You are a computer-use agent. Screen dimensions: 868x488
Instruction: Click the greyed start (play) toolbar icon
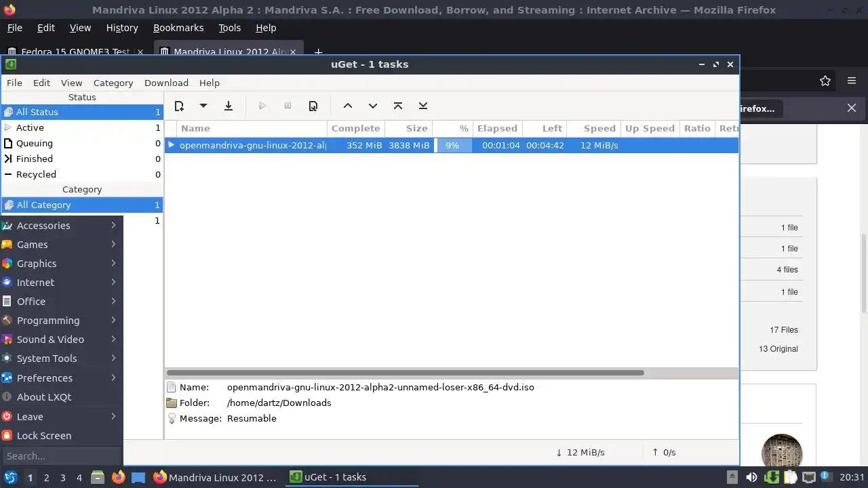pyautogui.click(x=262, y=106)
